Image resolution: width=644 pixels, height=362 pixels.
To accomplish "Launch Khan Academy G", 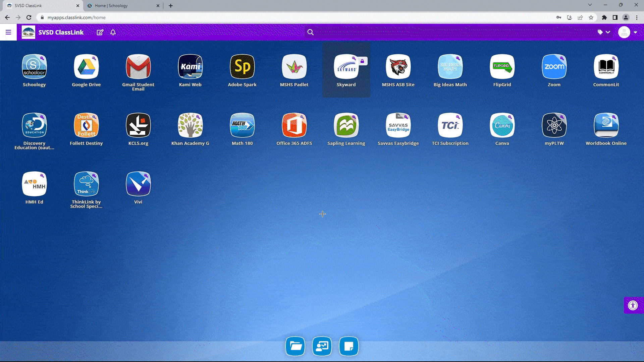I will pyautogui.click(x=190, y=125).
